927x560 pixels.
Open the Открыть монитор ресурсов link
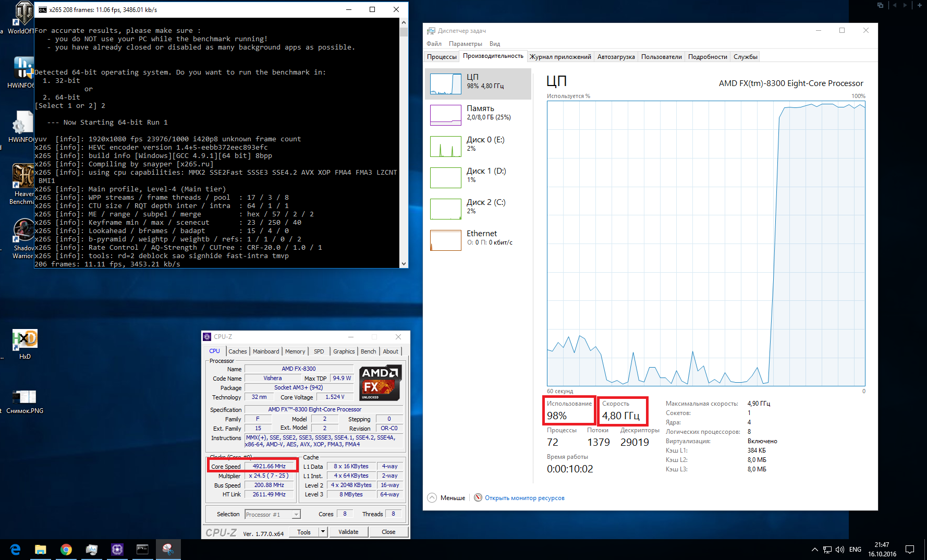pyautogui.click(x=525, y=498)
